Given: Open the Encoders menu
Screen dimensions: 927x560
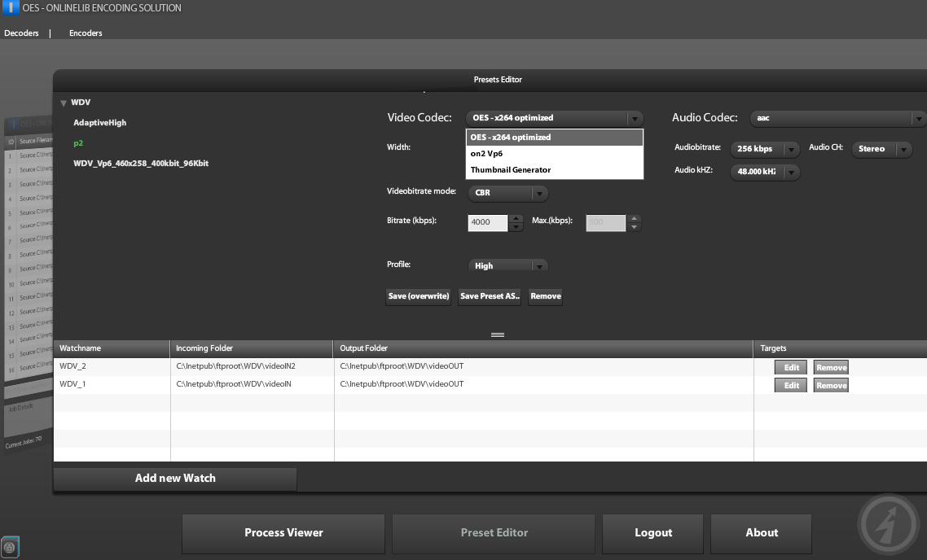Looking at the screenshot, I should tap(86, 33).
